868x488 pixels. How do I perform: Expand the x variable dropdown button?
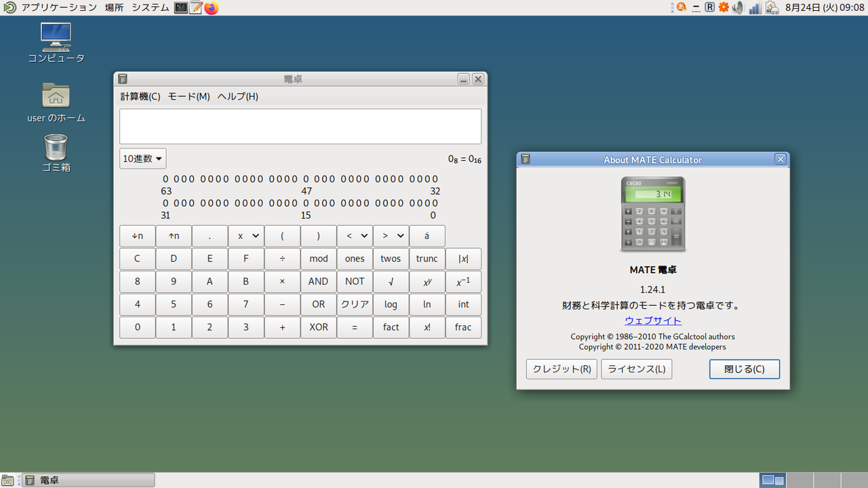click(245, 236)
